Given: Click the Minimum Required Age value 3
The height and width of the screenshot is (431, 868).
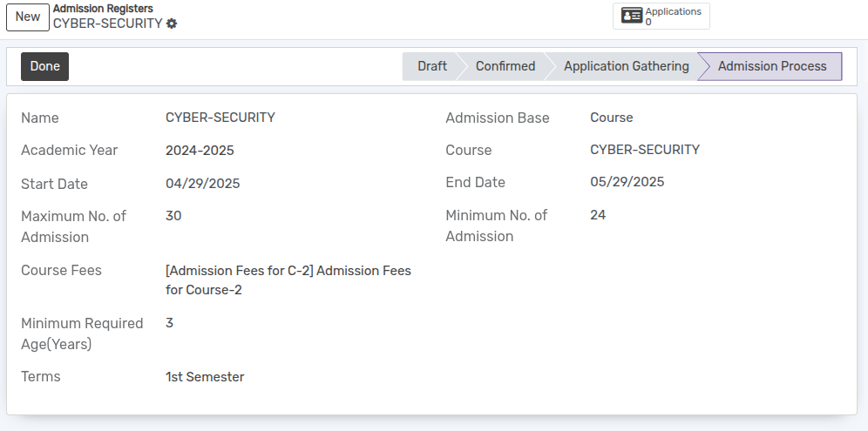Looking at the screenshot, I should pyautogui.click(x=169, y=323).
